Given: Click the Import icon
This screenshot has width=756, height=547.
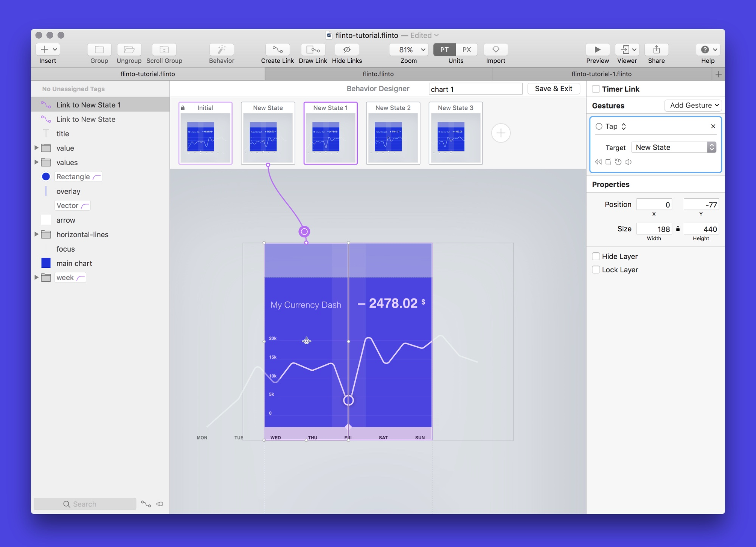Looking at the screenshot, I should tap(495, 50).
